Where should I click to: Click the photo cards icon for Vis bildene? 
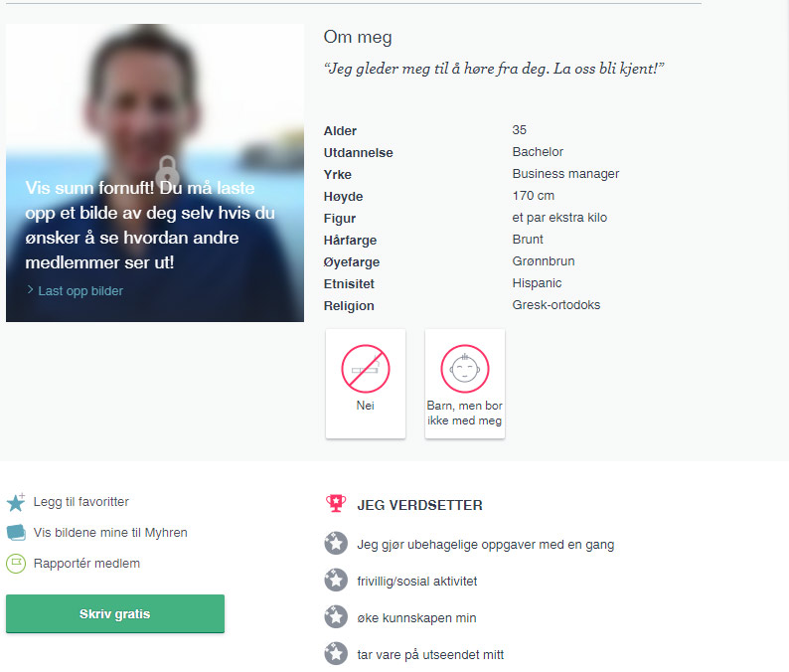(x=16, y=533)
